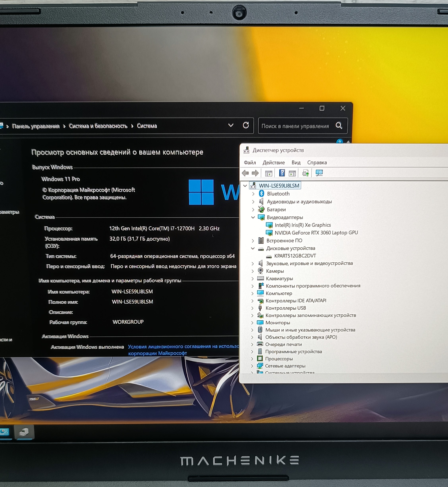
Task: Click the display adapter icon beside Видеоадаптеры
Action: pyautogui.click(x=261, y=217)
